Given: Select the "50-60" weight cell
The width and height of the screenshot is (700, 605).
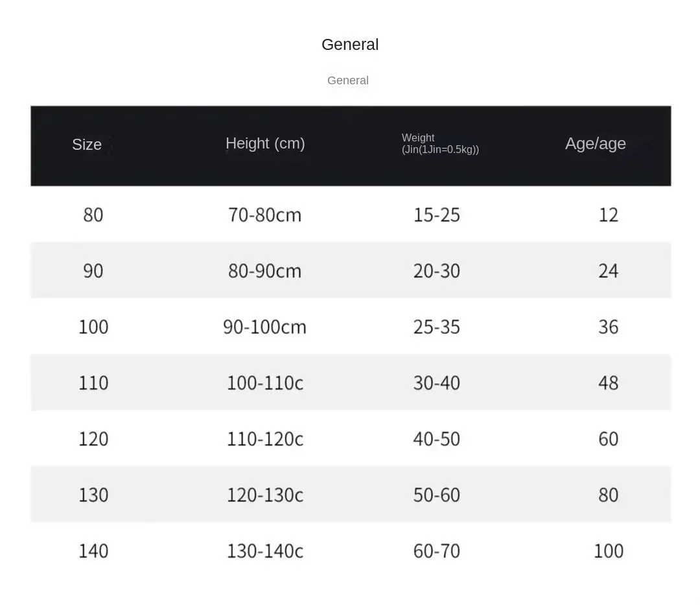Looking at the screenshot, I should pyautogui.click(x=436, y=495).
